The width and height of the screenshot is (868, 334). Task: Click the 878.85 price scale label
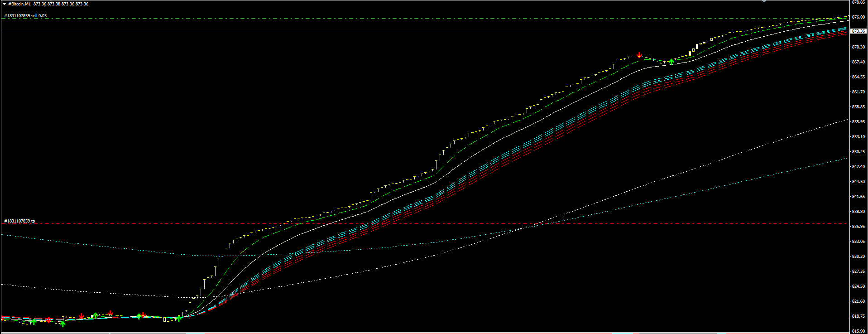(858, 2)
